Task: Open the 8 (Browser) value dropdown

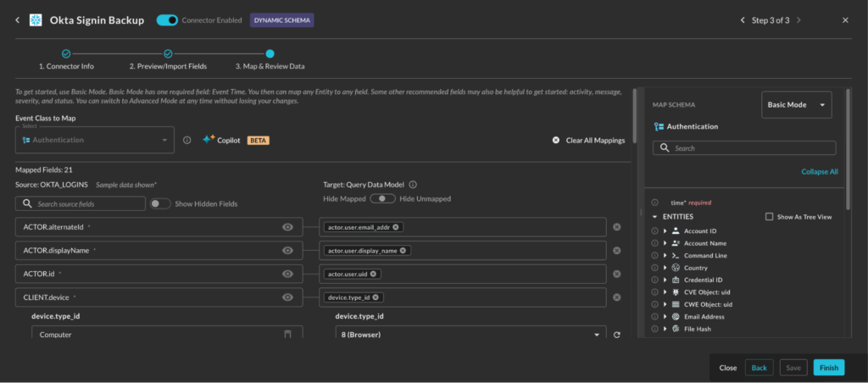Action: click(471, 335)
